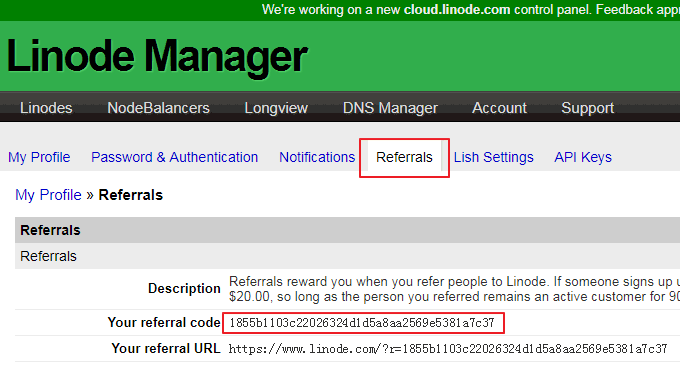Switch to API Keys tab
This screenshot has width=680, height=366.
click(x=583, y=157)
